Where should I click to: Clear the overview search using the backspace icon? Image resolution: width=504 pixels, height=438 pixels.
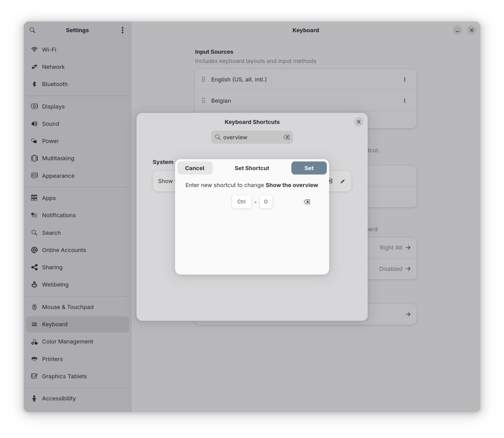pos(286,137)
